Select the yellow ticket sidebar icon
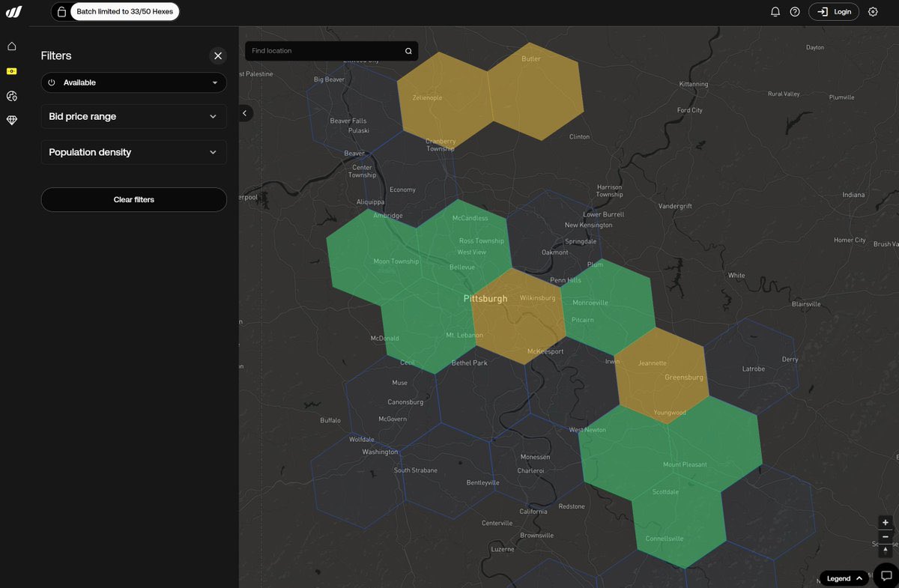The height and width of the screenshot is (588, 899). click(12, 71)
